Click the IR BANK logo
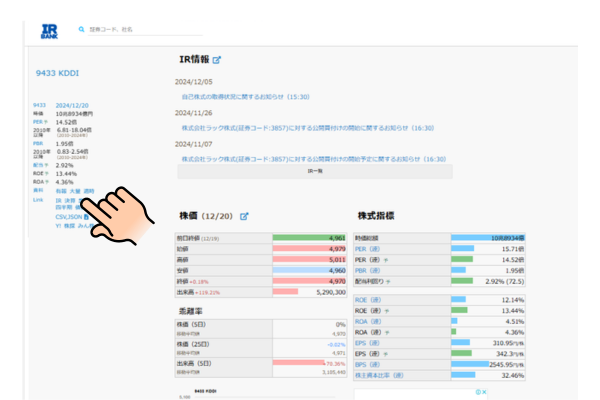600x400 pixels. (x=49, y=31)
